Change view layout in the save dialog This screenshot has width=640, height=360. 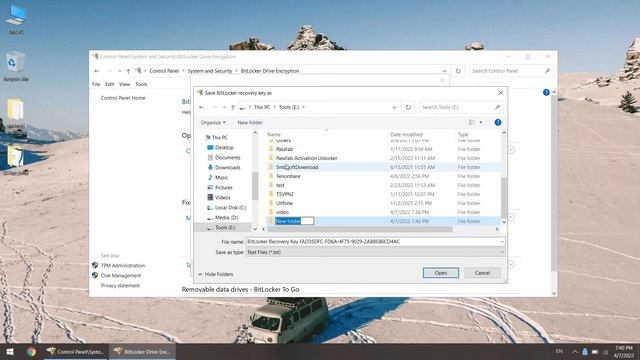(x=472, y=122)
